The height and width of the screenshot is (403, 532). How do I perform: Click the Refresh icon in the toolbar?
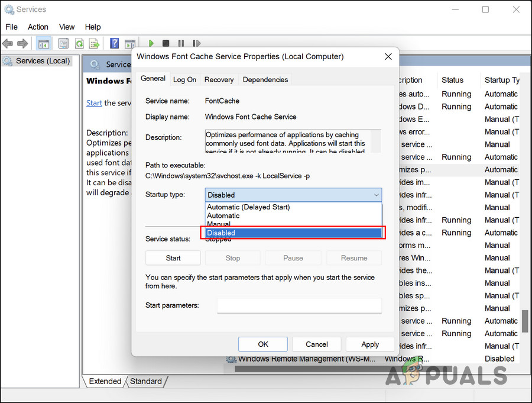coord(79,43)
